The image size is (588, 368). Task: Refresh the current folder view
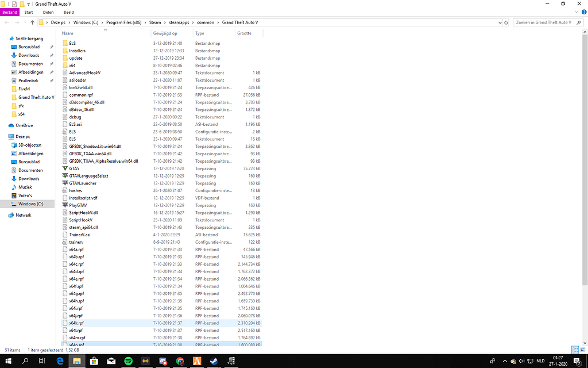pyautogui.click(x=506, y=22)
